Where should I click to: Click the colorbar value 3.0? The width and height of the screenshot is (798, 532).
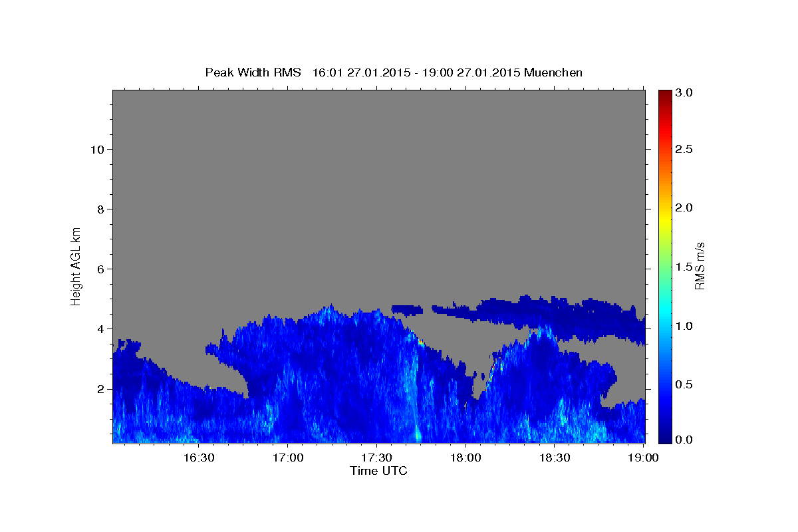tap(684, 93)
